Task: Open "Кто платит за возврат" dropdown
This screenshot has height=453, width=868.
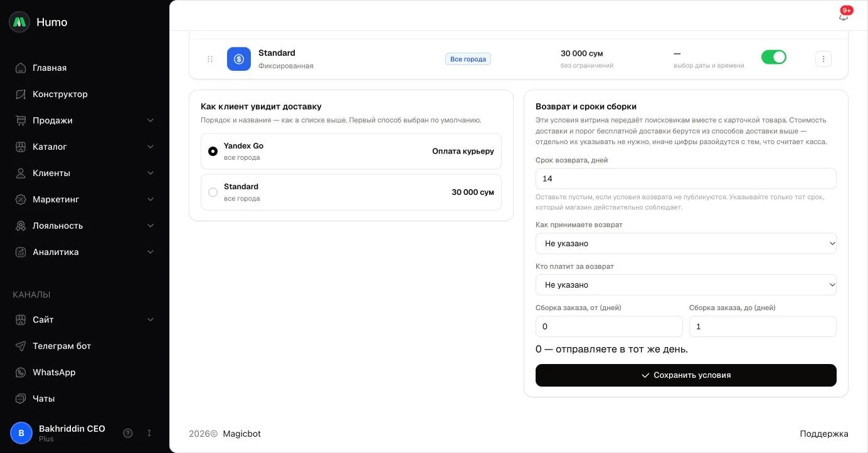Action: tap(686, 284)
